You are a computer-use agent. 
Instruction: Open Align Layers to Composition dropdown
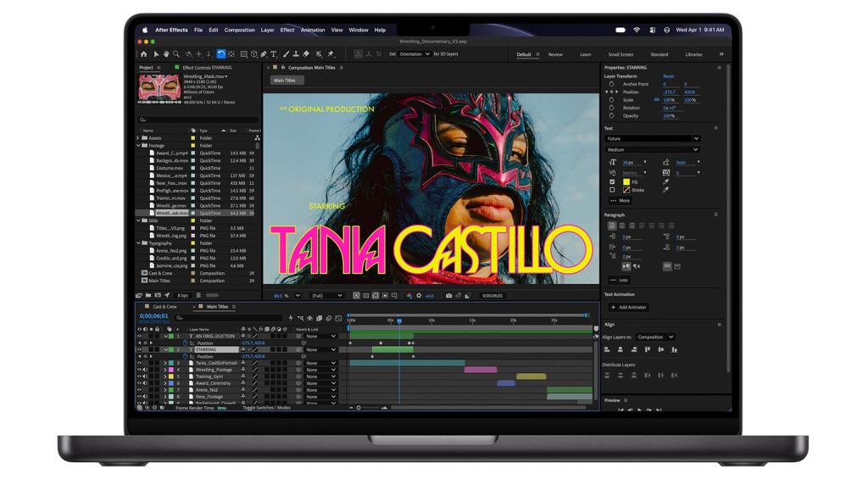655,337
